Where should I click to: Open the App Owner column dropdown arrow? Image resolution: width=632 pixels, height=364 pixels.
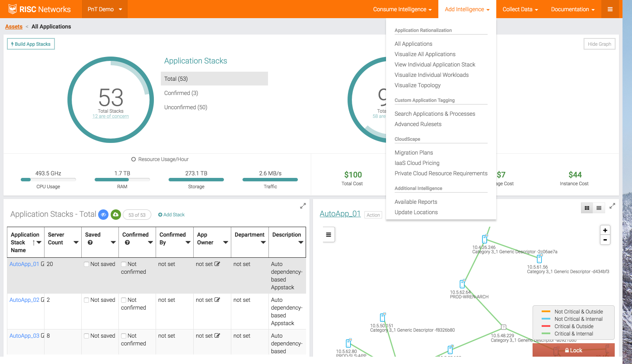[x=226, y=243]
